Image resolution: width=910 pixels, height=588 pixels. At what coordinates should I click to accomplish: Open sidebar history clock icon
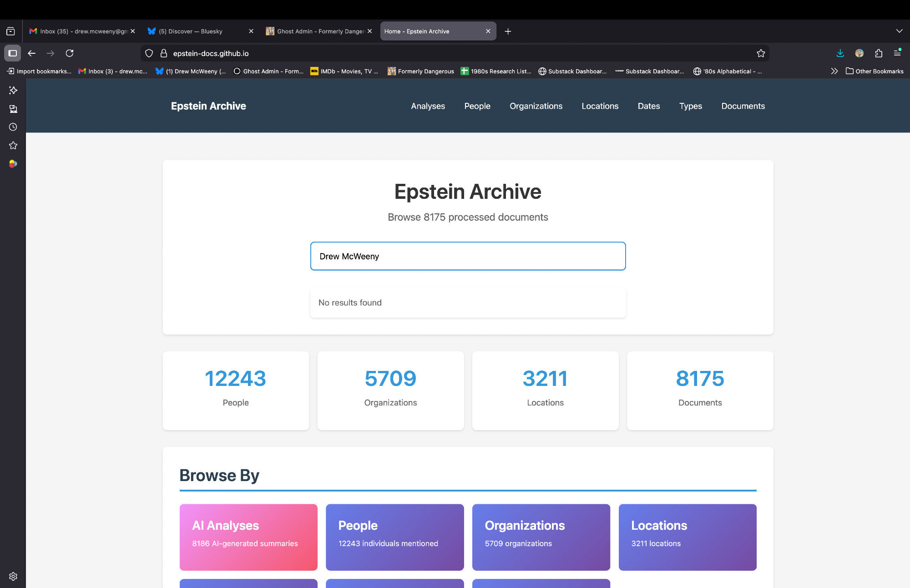[13, 127]
